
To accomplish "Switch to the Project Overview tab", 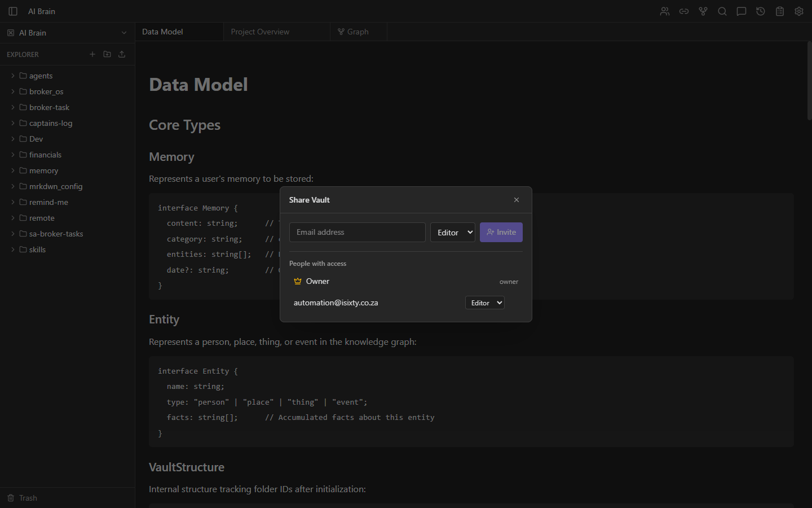I will (x=260, y=32).
